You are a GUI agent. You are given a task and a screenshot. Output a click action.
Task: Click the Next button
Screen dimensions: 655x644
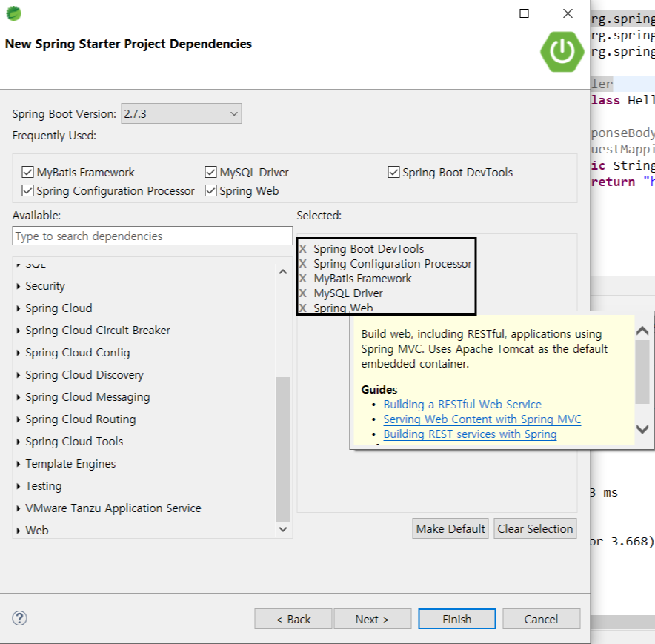pyautogui.click(x=372, y=619)
